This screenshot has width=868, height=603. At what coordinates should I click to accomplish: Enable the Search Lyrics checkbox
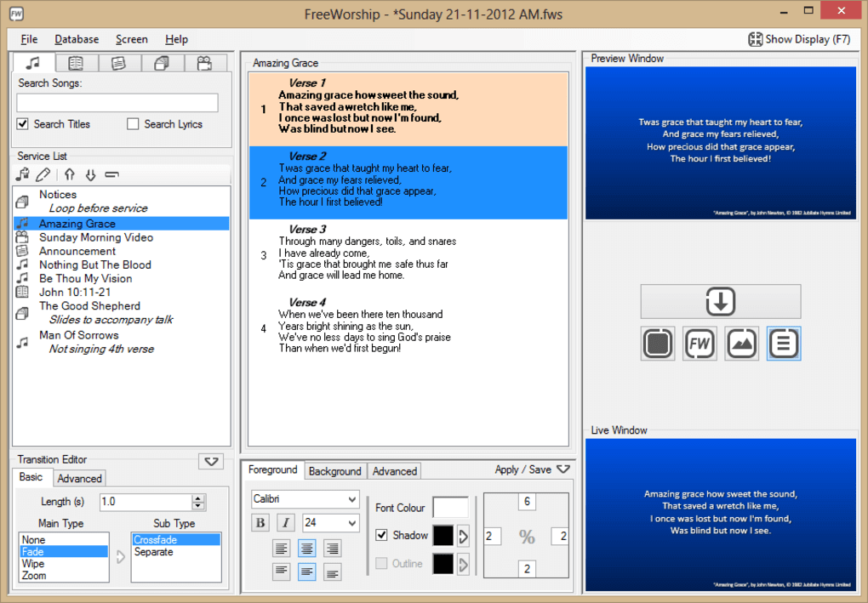click(x=133, y=124)
